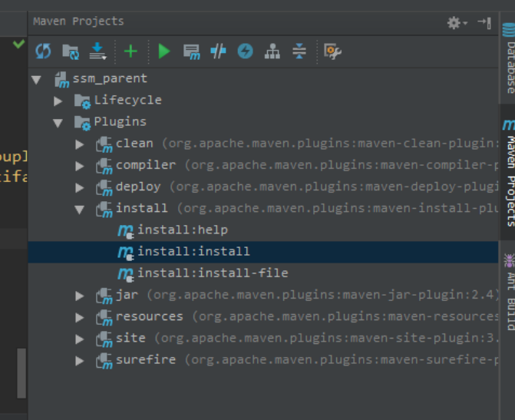
Task: Toggle offline mode icon
Action: 218,51
